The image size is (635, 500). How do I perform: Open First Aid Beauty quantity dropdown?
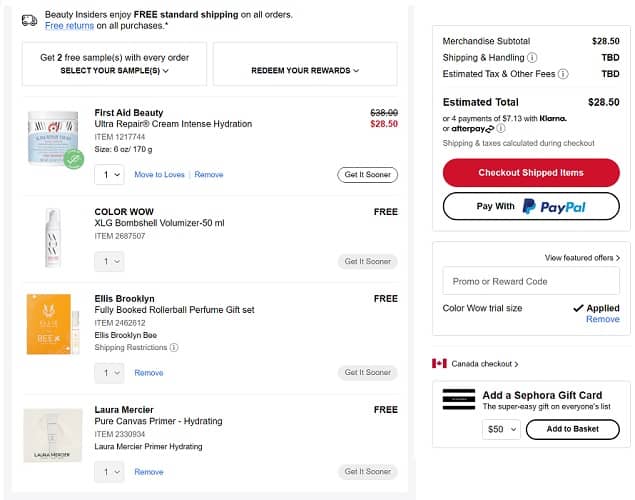coord(109,175)
